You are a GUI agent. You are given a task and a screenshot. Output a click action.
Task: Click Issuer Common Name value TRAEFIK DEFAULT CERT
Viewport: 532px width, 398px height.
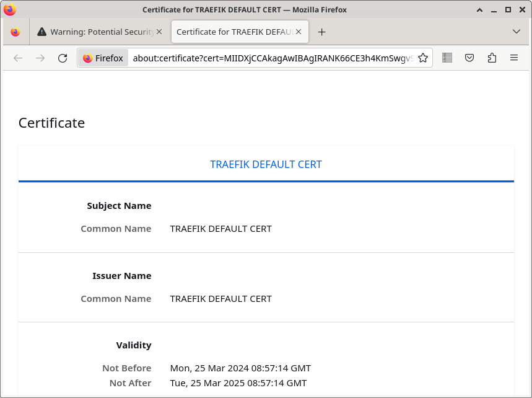(221, 299)
